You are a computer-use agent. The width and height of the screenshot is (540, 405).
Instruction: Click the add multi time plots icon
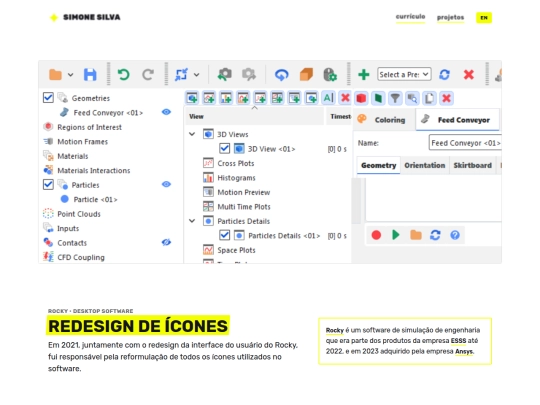[x=277, y=98]
